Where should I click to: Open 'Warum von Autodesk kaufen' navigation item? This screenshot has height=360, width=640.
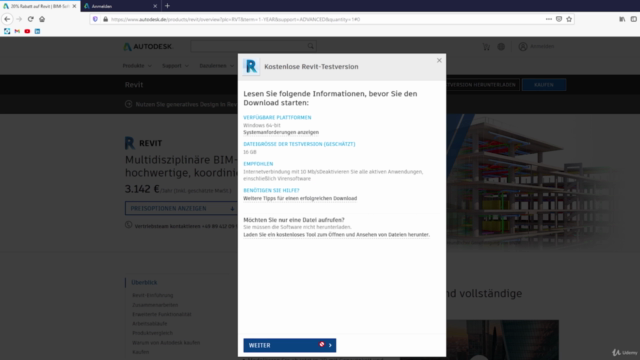point(166,343)
